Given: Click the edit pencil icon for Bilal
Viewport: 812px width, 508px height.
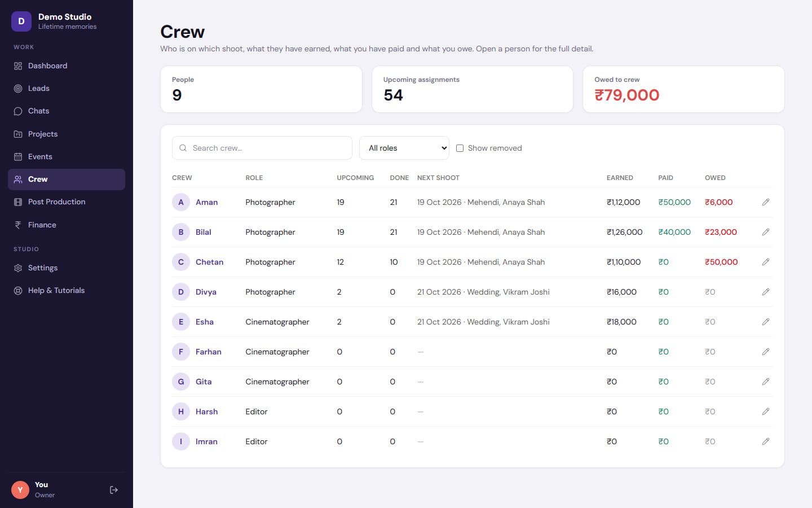Looking at the screenshot, I should click(765, 232).
